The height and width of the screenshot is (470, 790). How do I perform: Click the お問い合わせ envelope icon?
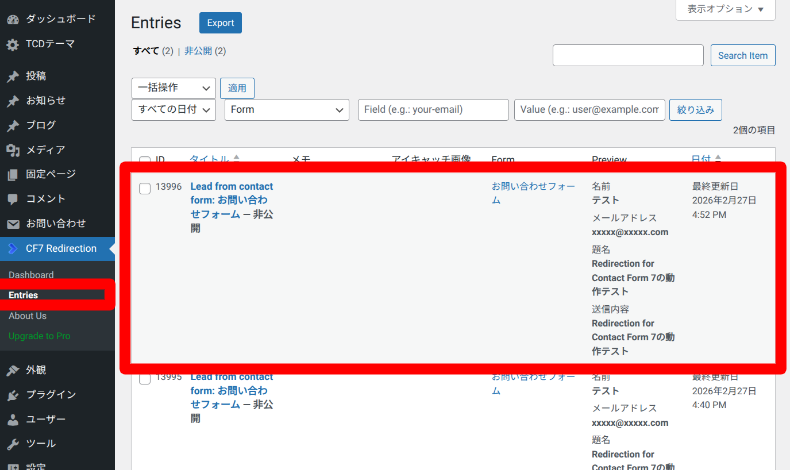coord(13,224)
